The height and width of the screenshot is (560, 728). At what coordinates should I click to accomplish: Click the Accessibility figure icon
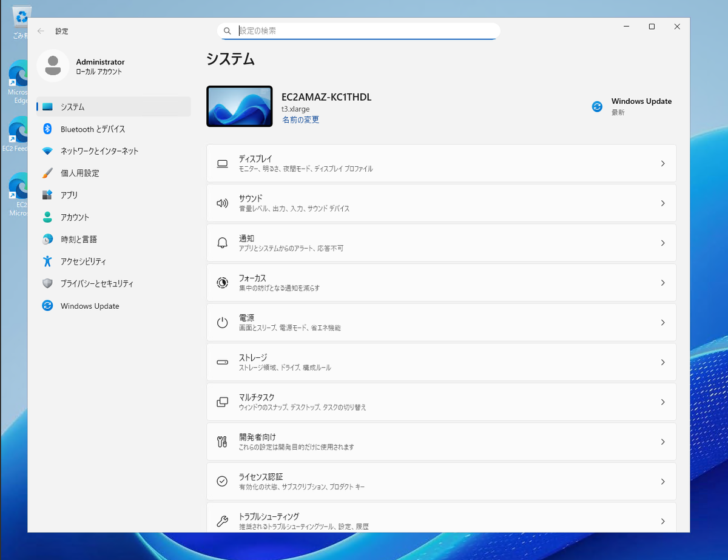(47, 261)
